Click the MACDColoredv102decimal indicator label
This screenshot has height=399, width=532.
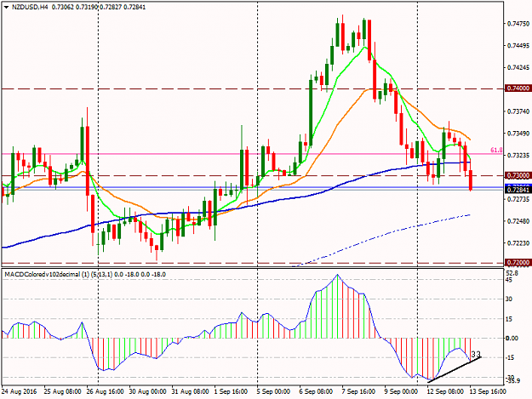click(x=85, y=274)
